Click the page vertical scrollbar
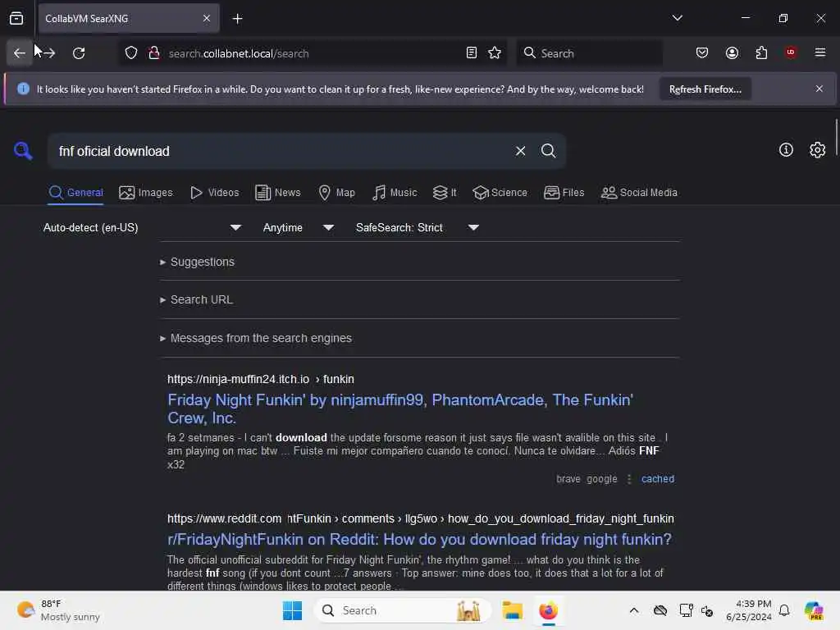This screenshot has width=840, height=630. coord(836,138)
